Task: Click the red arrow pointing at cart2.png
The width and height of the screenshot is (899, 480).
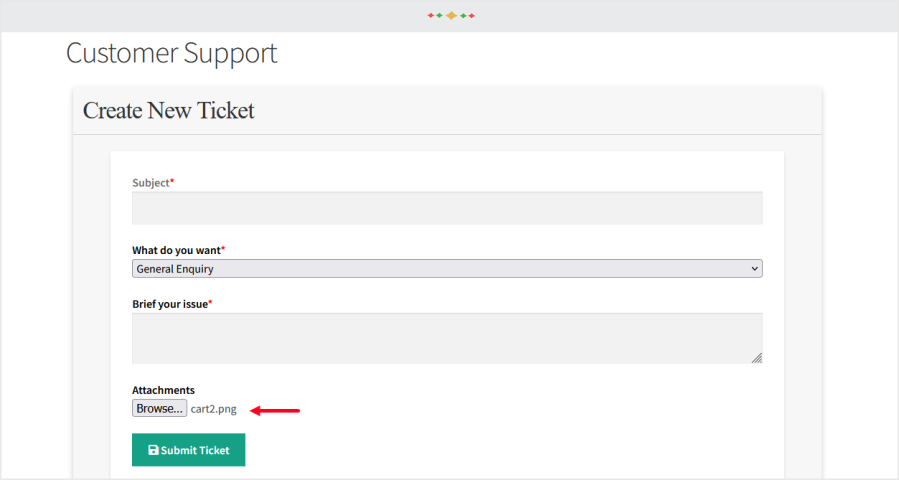Action: 275,409
